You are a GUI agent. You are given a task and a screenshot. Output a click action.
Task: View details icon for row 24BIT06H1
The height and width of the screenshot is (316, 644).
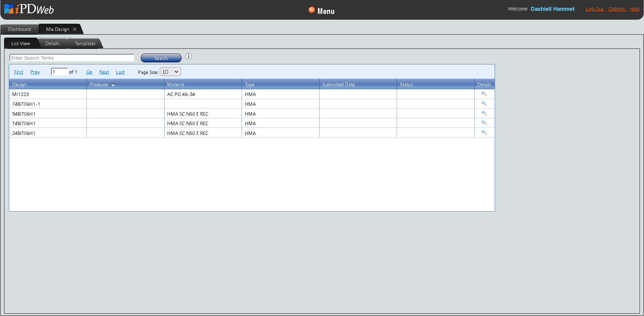click(484, 133)
